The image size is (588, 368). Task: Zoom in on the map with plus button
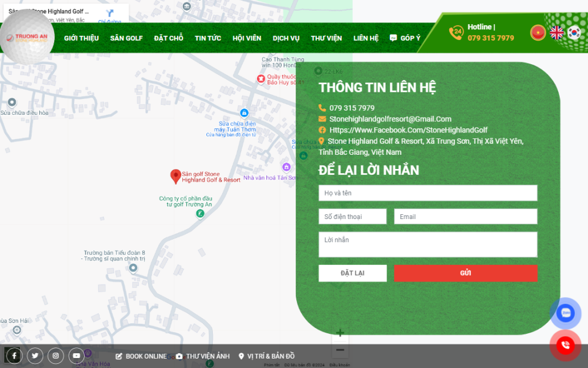pos(340,333)
